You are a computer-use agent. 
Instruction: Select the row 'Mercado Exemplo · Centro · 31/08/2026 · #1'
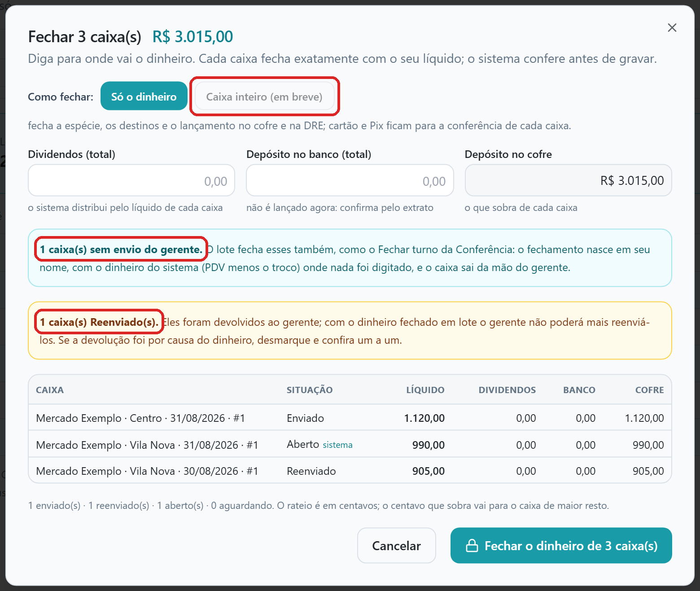click(350, 418)
